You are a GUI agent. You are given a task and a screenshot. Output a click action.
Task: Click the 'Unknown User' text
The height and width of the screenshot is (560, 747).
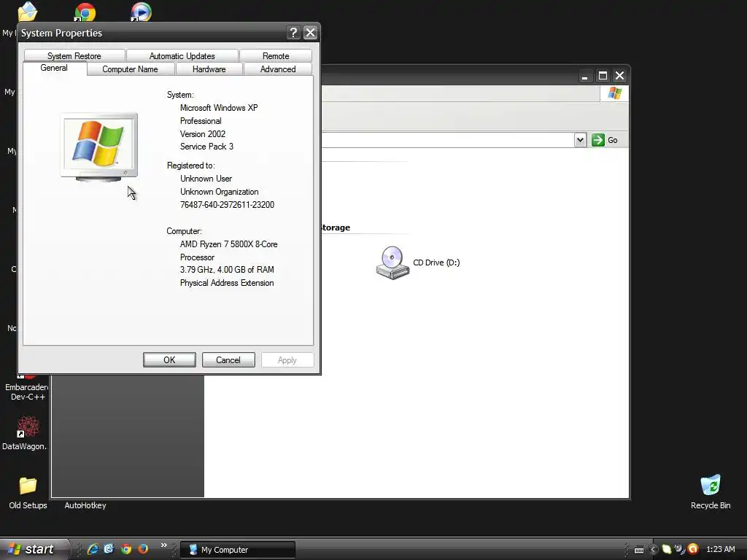coord(206,179)
